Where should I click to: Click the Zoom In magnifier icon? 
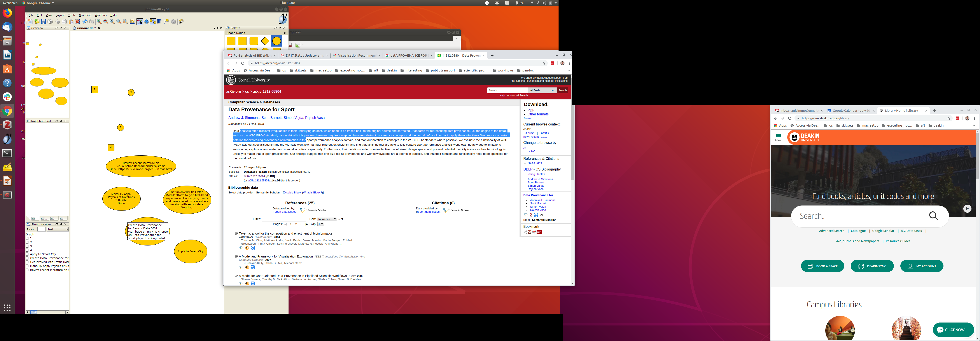[99, 22]
